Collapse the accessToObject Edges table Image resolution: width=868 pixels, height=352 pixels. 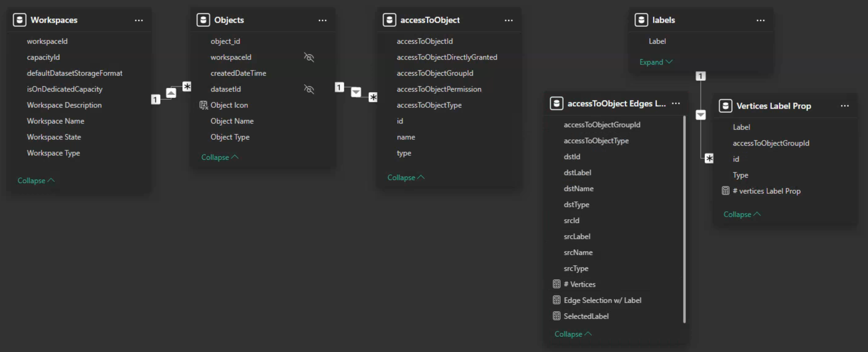[573, 334]
